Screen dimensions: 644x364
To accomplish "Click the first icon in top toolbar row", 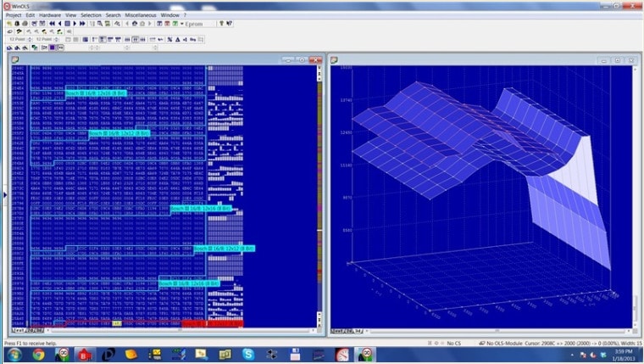I will 9,24.
